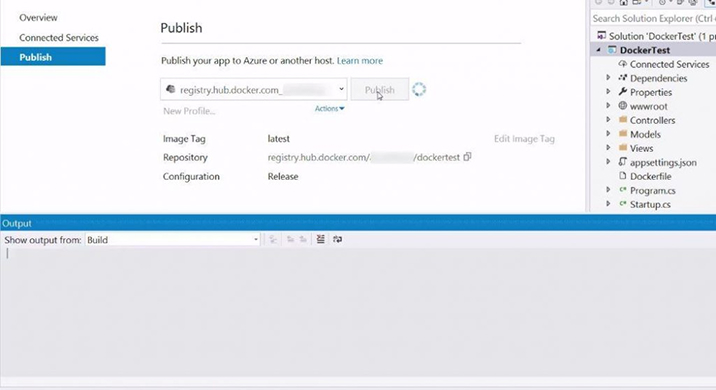The width and height of the screenshot is (716, 390).
Task: Click the appsettings.json file icon
Action: (x=622, y=162)
